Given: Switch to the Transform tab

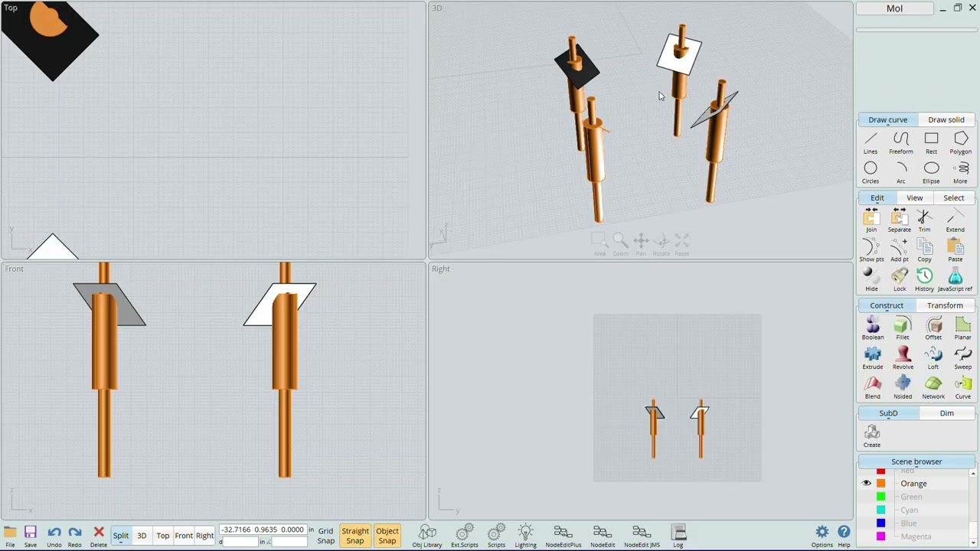Looking at the screenshot, I should (946, 305).
